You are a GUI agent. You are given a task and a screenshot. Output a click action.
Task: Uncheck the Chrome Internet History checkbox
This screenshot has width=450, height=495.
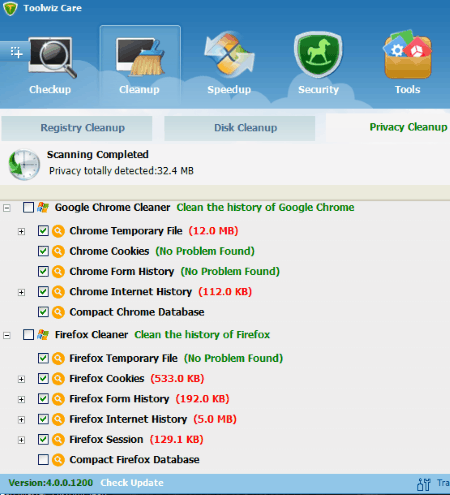point(43,292)
